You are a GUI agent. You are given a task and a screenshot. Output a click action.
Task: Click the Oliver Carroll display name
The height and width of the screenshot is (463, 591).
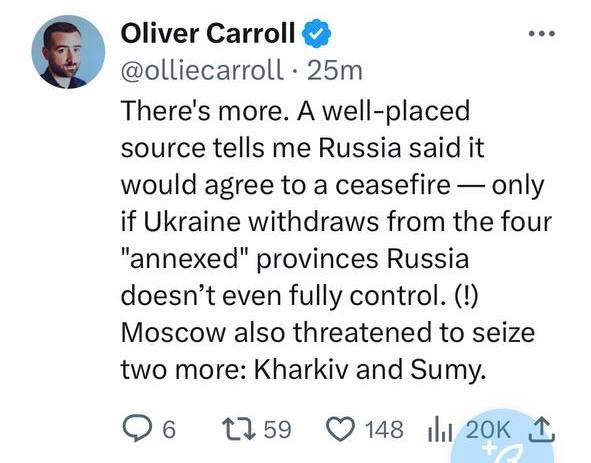coord(208,33)
